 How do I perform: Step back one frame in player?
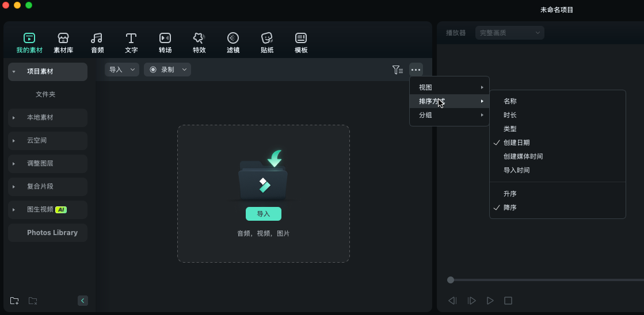point(452,301)
